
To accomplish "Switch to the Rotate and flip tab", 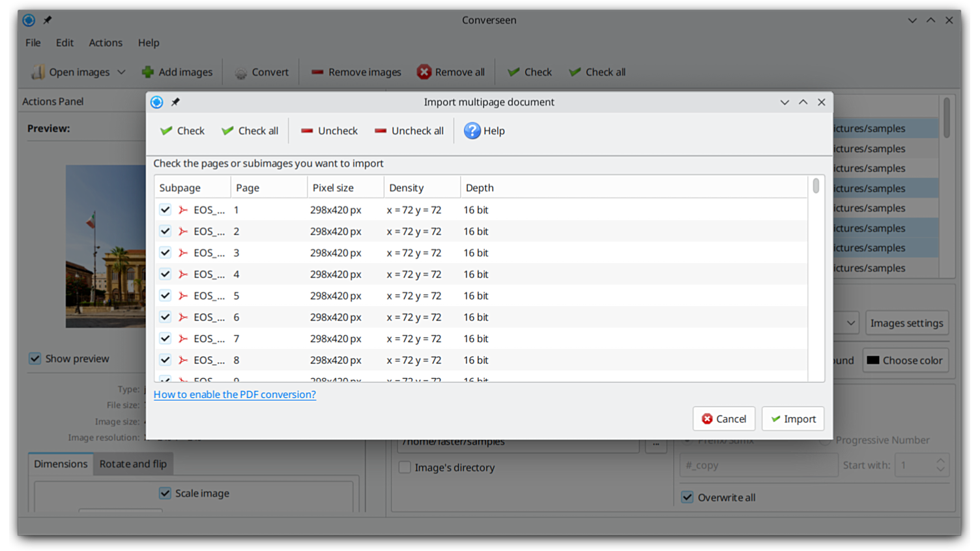I will pyautogui.click(x=133, y=464).
